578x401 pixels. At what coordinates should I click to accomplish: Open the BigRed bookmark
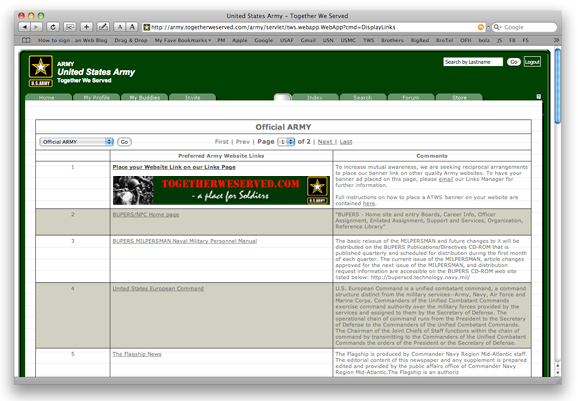(x=420, y=40)
